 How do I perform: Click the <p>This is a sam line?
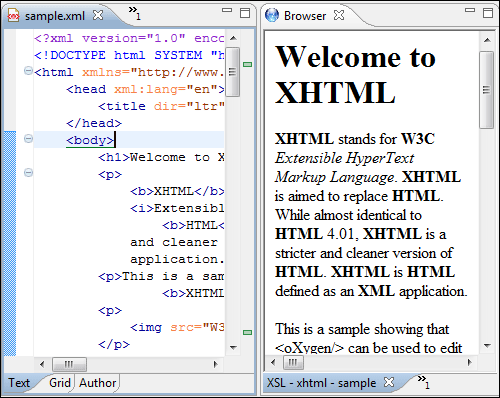click(161, 276)
